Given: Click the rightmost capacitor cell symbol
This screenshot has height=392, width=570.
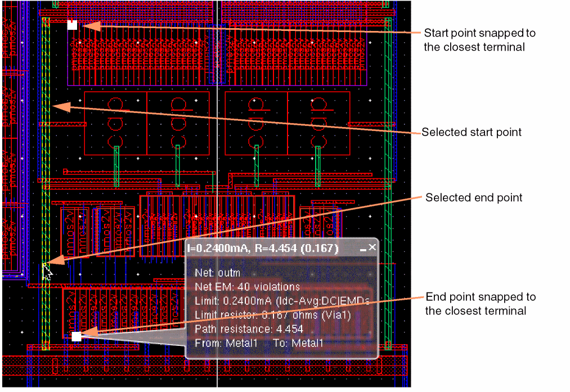Looking at the screenshot, I should 318,124.
